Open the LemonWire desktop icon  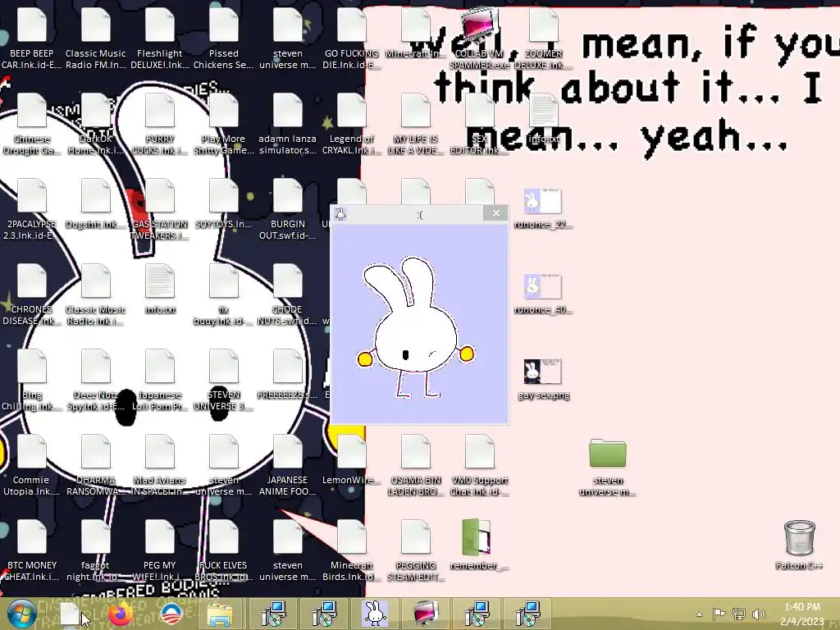351,461
